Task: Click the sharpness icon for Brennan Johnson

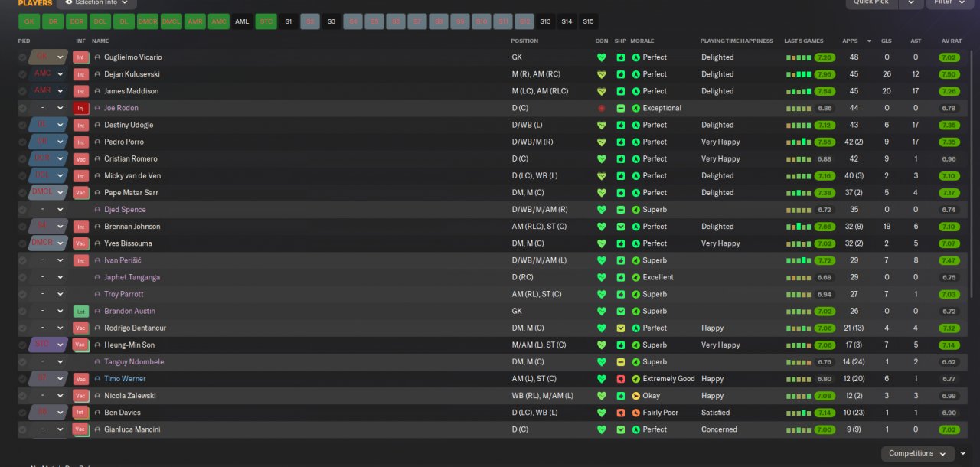Action: pos(621,227)
